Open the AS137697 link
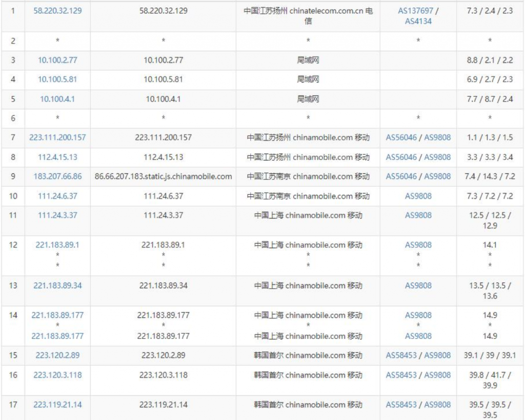525x420 pixels. (415, 10)
